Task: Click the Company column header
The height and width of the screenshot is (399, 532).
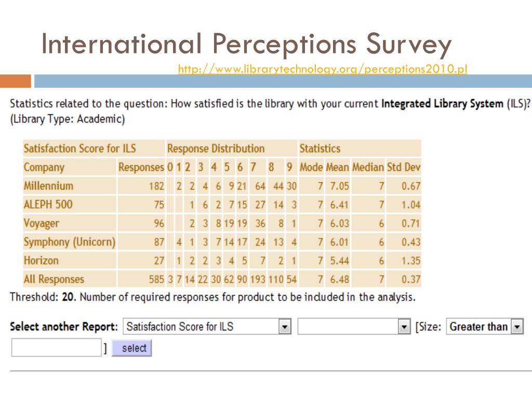Action: pyautogui.click(x=44, y=167)
